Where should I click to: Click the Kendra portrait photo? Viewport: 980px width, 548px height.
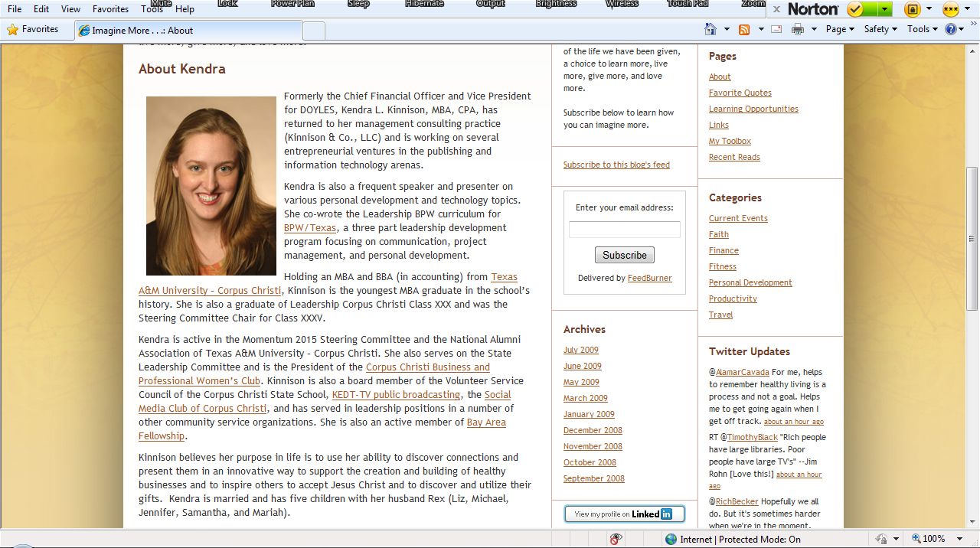pos(211,186)
